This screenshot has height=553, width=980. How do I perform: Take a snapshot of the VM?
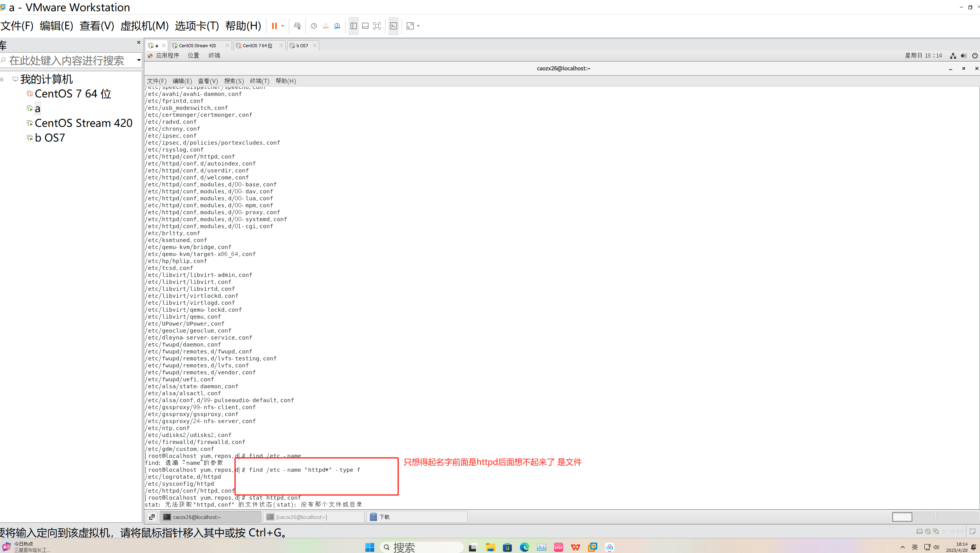(314, 26)
